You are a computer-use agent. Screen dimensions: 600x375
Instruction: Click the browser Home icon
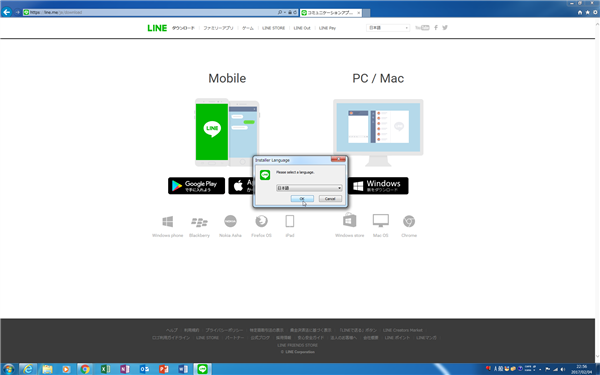click(580, 12)
